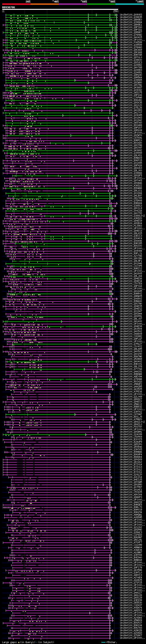Select UniRef100_A3KD22 label

pos(131,186)
